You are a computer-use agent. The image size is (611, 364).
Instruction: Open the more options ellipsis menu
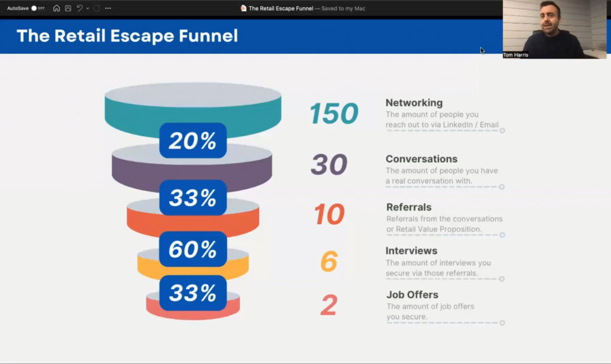108,8
